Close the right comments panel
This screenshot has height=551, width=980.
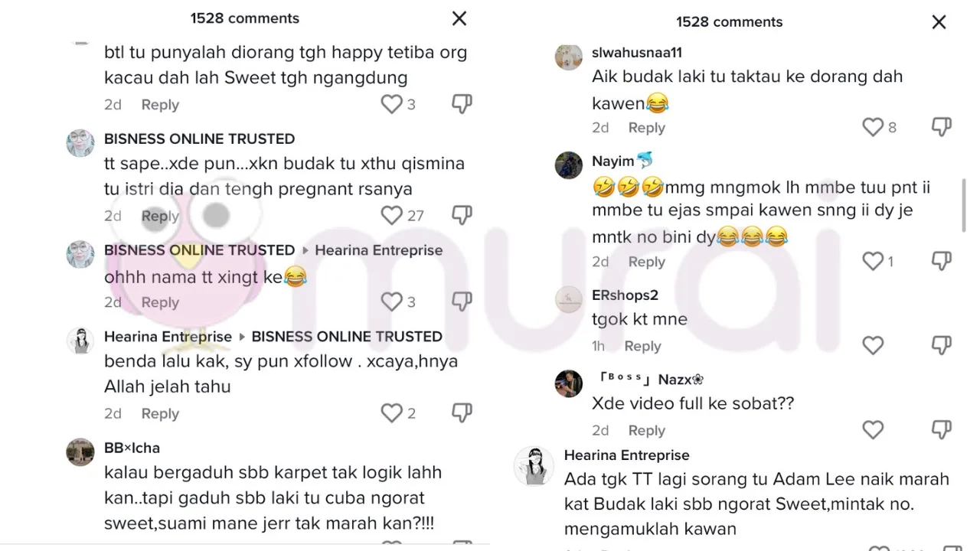(x=939, y=22)
